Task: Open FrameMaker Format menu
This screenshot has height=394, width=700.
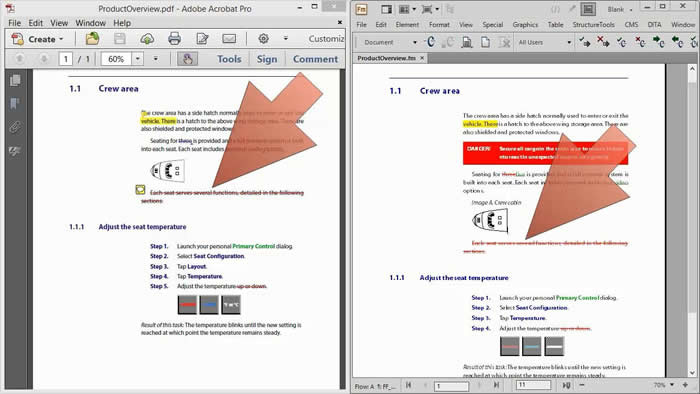Action: 439,25
